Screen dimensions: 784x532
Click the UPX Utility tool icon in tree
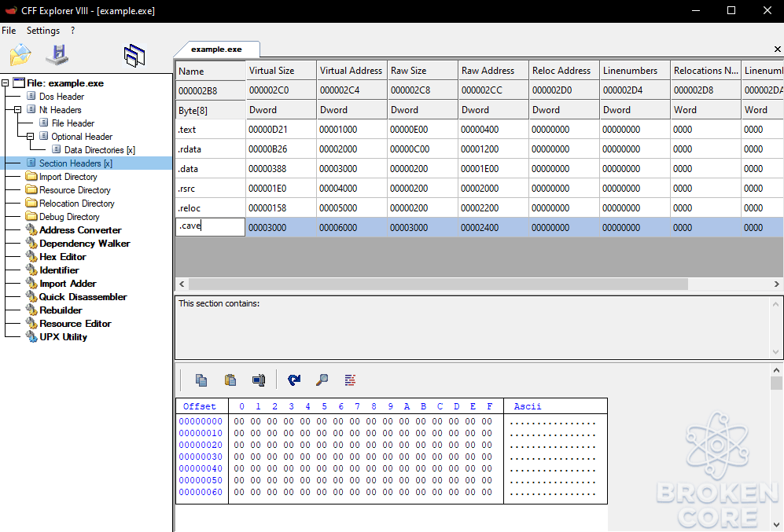click(31, 336)
